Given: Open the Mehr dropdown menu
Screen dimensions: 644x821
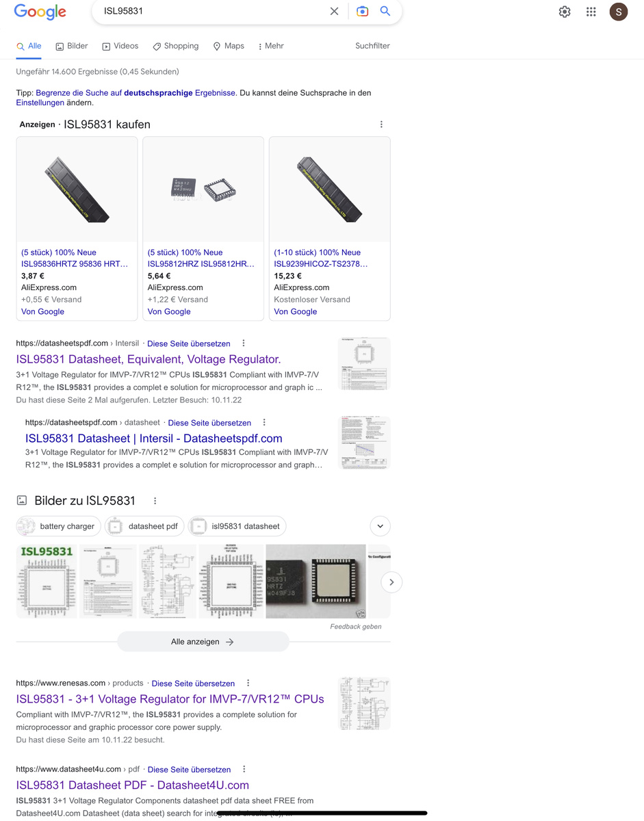Looking at the screenshot, I should click(270, 46).
